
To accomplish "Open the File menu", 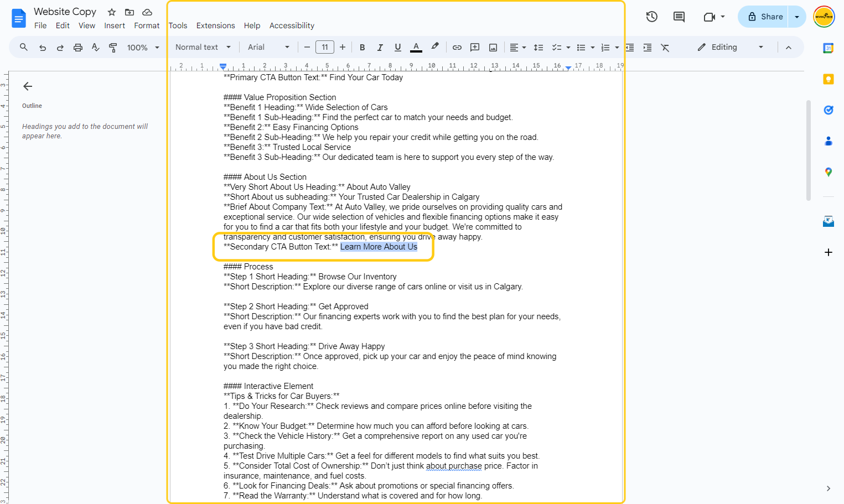I will click(x=40, y=25).
